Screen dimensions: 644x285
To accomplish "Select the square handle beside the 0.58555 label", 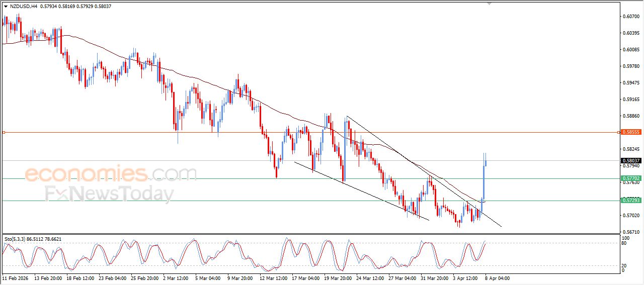I will point(618,132).
